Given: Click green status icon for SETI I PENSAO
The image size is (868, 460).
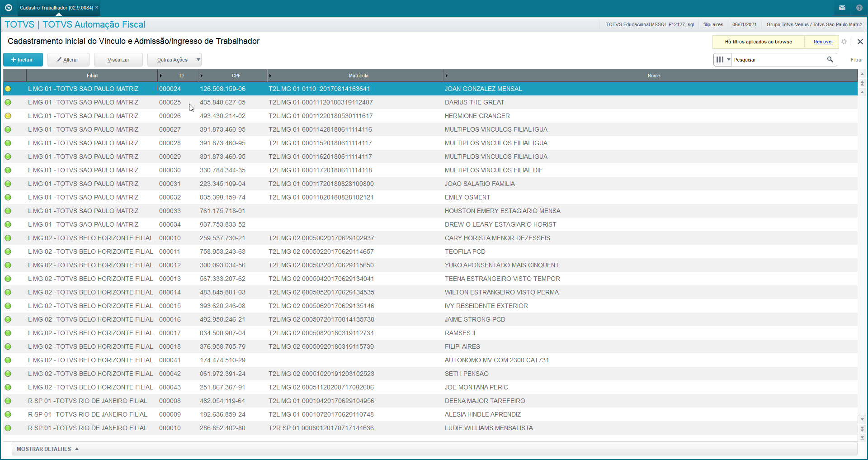Looking at the screenshot, I should [x=8, y=374].
